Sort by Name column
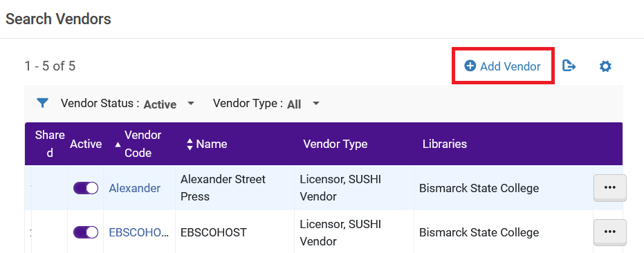Screen dimensions: 644x253 (207, 144)
